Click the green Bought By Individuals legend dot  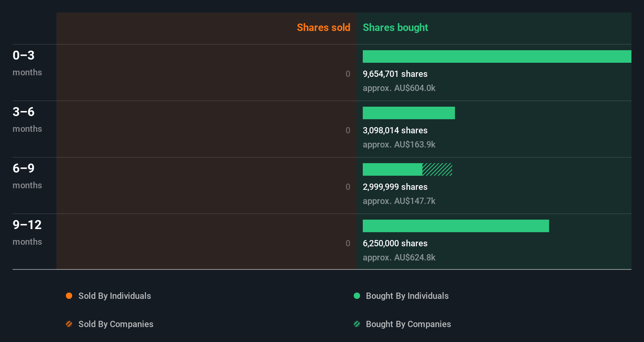[357, 296]
